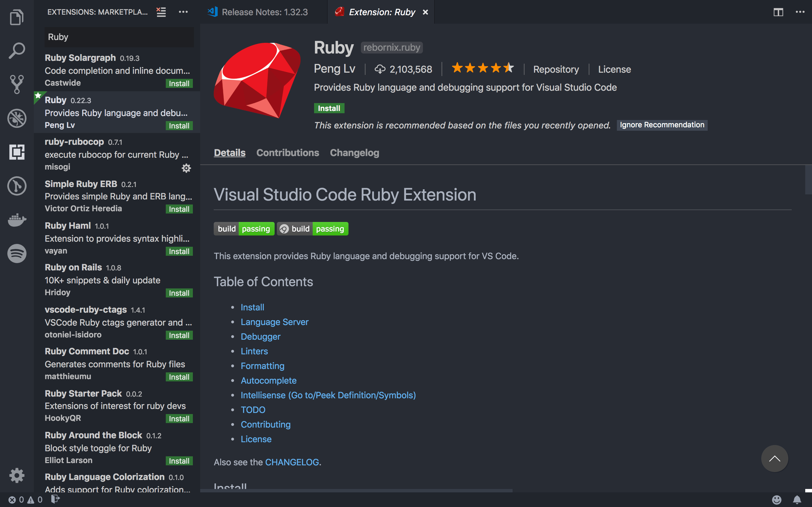Image resolution: width=812 pixels, height=507 pixels.
Task: Open the Repository link
Action: [556, 69]
